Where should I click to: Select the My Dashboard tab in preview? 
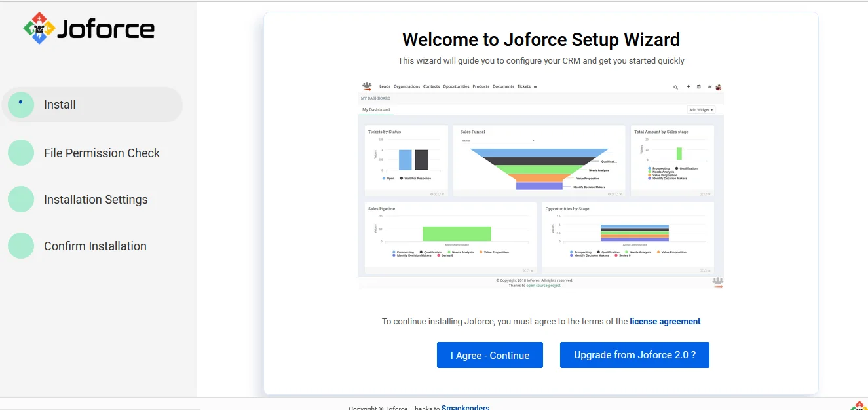click(x=376, y=110)
